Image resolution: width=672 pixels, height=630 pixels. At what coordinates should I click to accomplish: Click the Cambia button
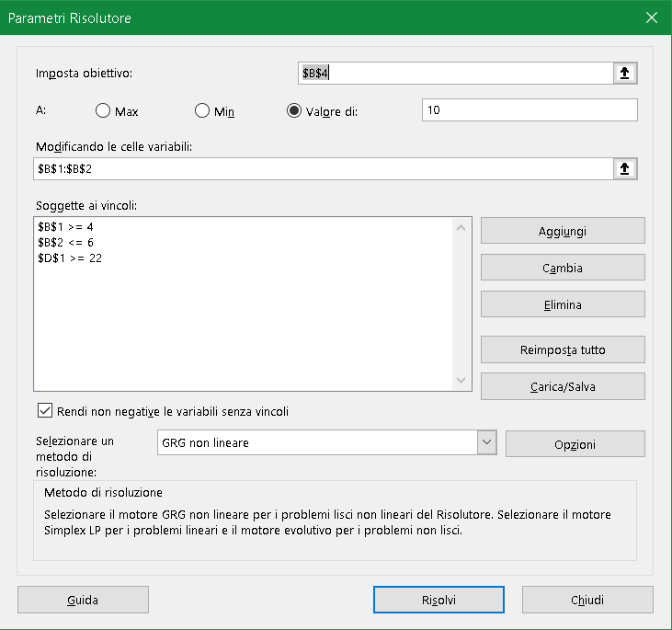click(563, 268)
